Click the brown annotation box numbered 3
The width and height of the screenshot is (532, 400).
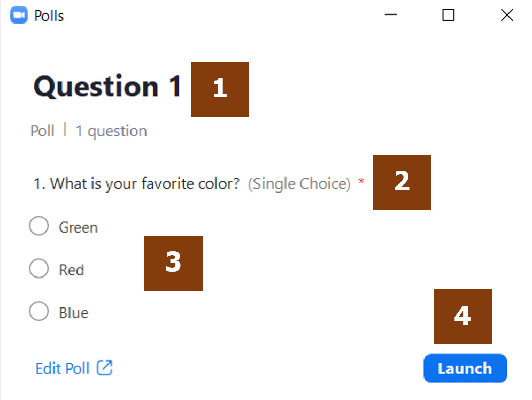173,263
